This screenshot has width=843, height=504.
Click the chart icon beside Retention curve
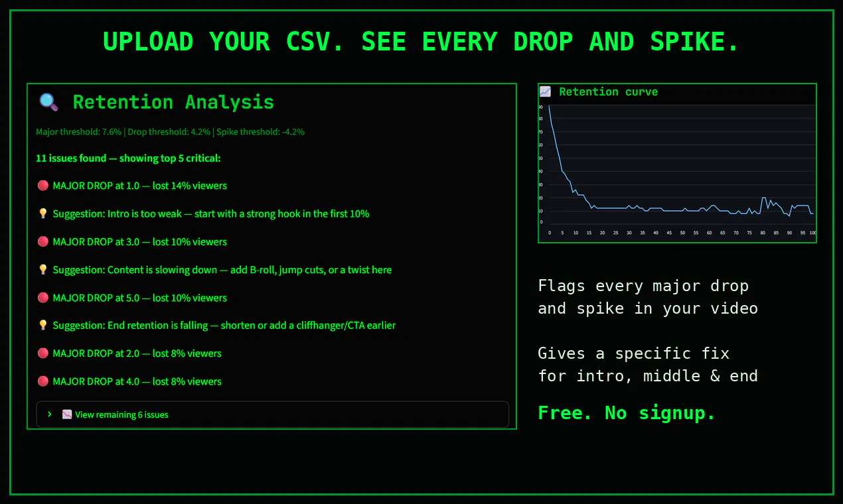click(545, 92)
